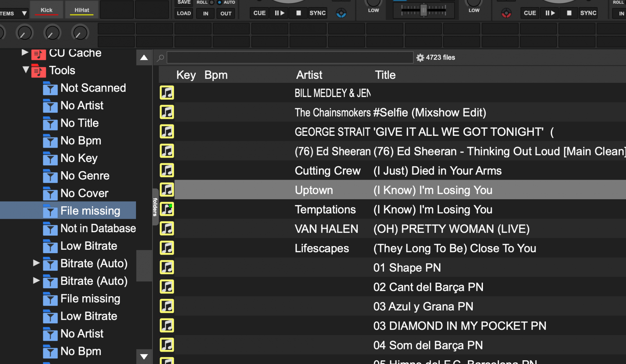Sort by the Key column header
This screenshot has height=364, width=626.
186,75
